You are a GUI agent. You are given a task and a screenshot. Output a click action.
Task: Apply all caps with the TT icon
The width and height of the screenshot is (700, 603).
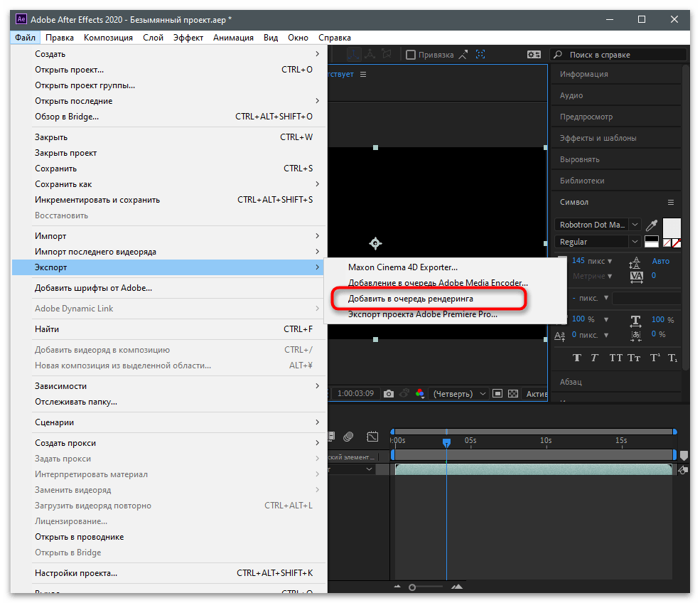point(615,358)
